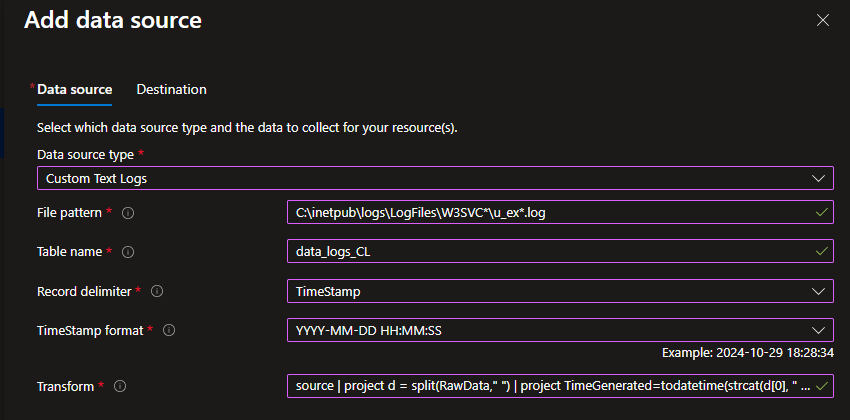This screenshot has height=420, width=850.
Task: Switch to the Destination tab
Action: coord(171,89)
